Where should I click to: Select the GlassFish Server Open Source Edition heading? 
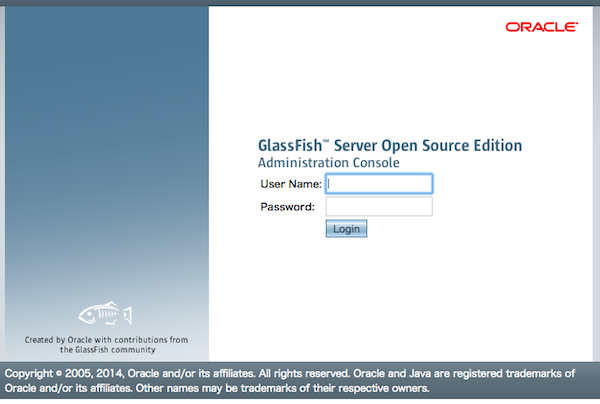click(390, 146)
